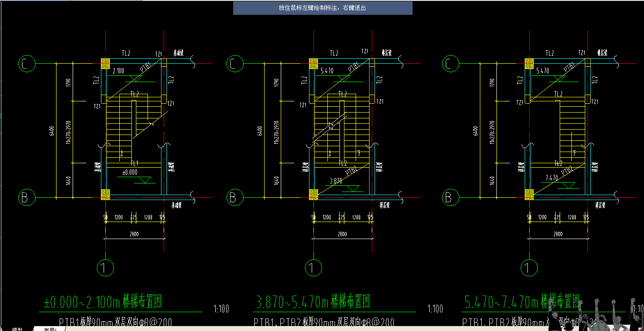The image size is (644, 331).
Task: Pick the PTB2 label in the 3.870~5.470m plan
Action: click(352, 170)
